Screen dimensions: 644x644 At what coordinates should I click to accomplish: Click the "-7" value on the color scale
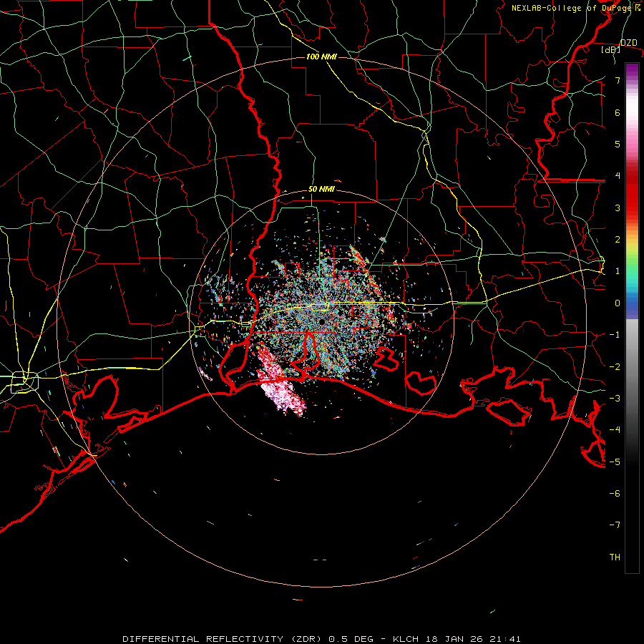[x=615, y=525]
